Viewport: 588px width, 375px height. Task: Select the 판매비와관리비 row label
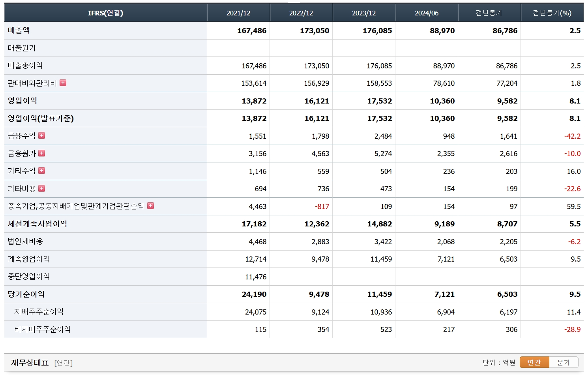tap(32, 83)
